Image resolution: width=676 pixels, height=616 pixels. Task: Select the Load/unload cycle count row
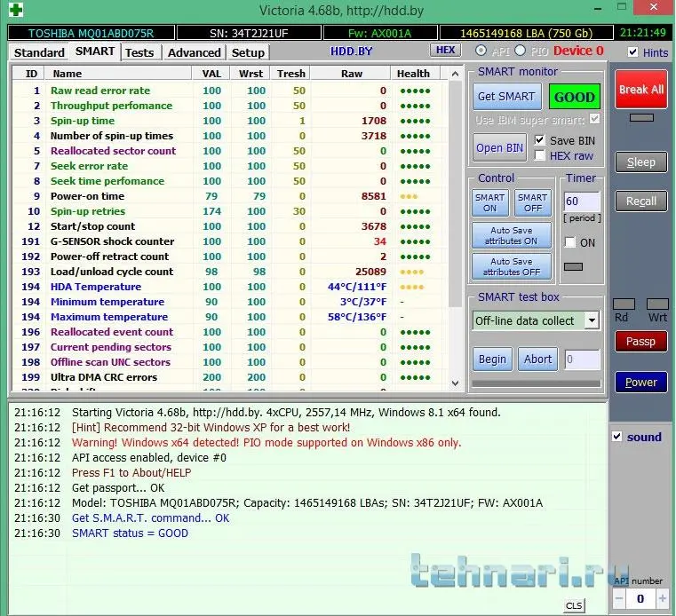pos(230,272)
